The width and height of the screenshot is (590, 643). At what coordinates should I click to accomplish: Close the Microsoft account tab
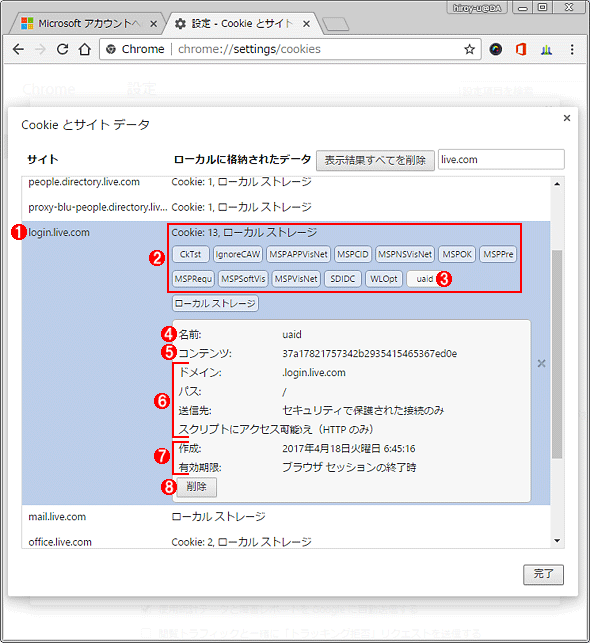(153, 24)
